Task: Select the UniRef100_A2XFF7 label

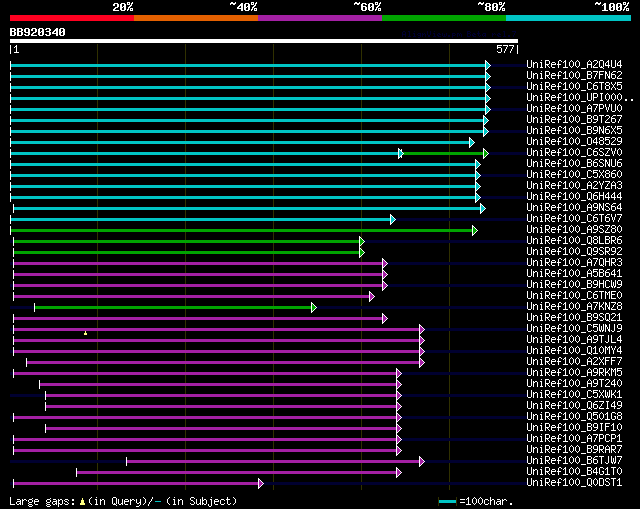Action: click(x=574, y=362)
